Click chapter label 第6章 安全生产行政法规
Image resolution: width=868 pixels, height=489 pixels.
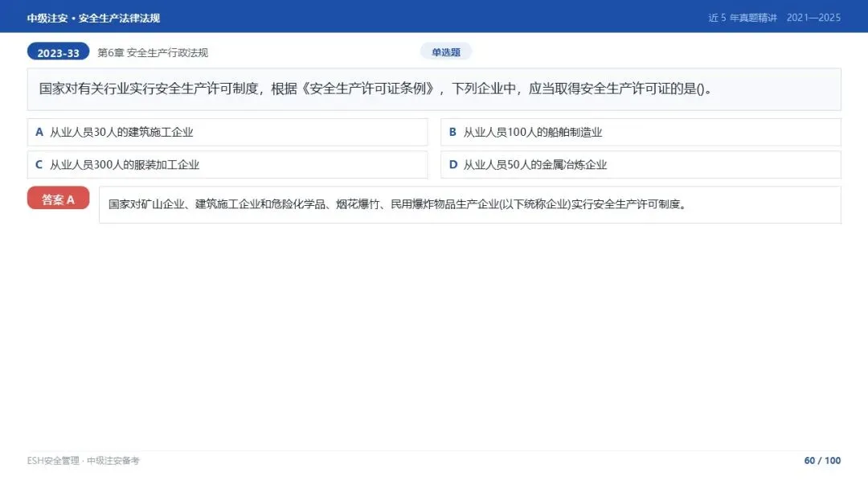pyautogui.click(x=153, y=52)
